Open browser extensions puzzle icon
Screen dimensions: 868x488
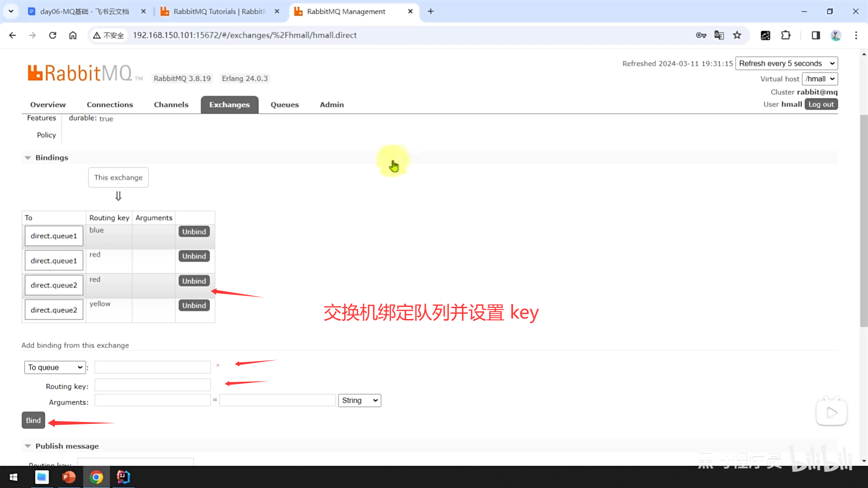click(786, 35)
